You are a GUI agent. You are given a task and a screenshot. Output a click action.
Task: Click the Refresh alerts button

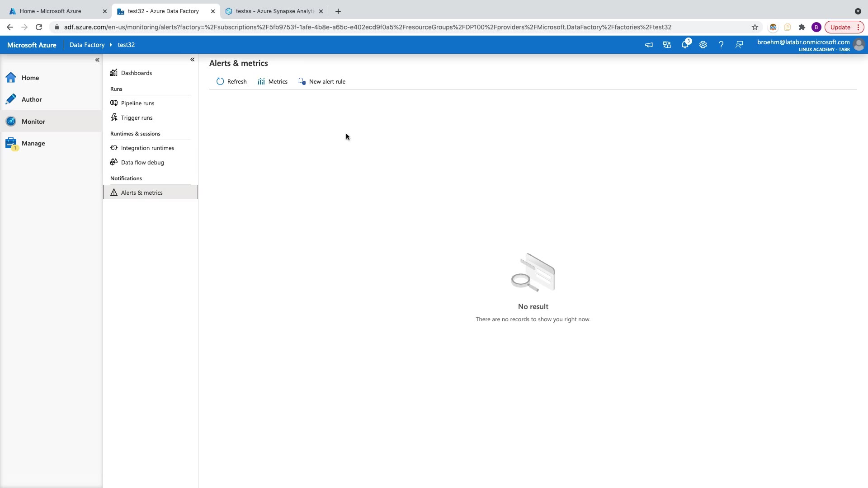pos(231,82)
